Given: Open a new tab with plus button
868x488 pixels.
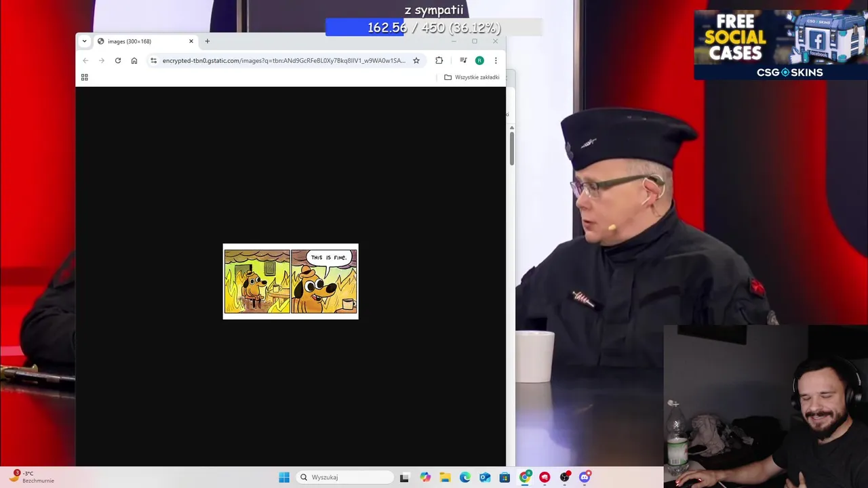Looking at the screenshot, I should (208, 41).
